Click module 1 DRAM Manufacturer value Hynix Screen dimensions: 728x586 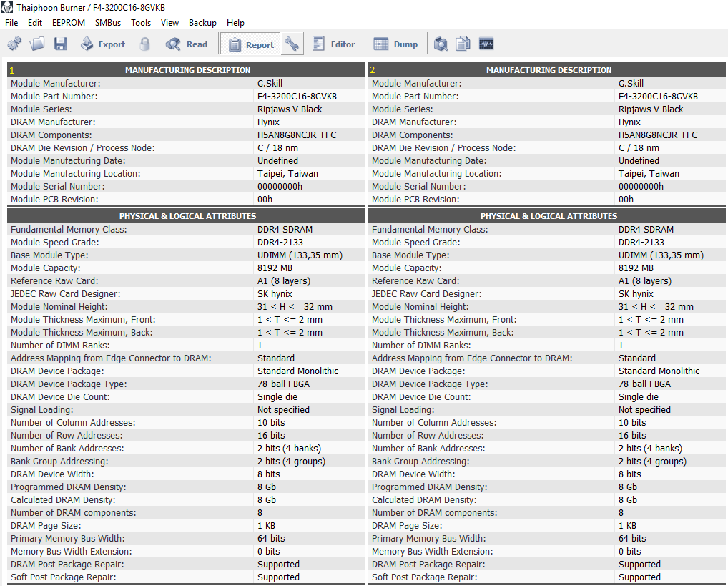268,122
